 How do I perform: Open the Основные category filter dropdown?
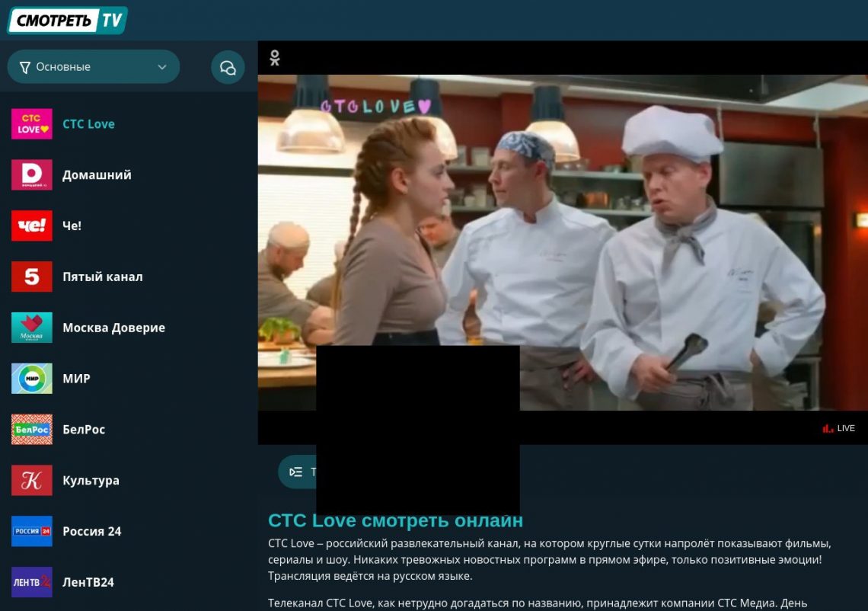[94, 67]
